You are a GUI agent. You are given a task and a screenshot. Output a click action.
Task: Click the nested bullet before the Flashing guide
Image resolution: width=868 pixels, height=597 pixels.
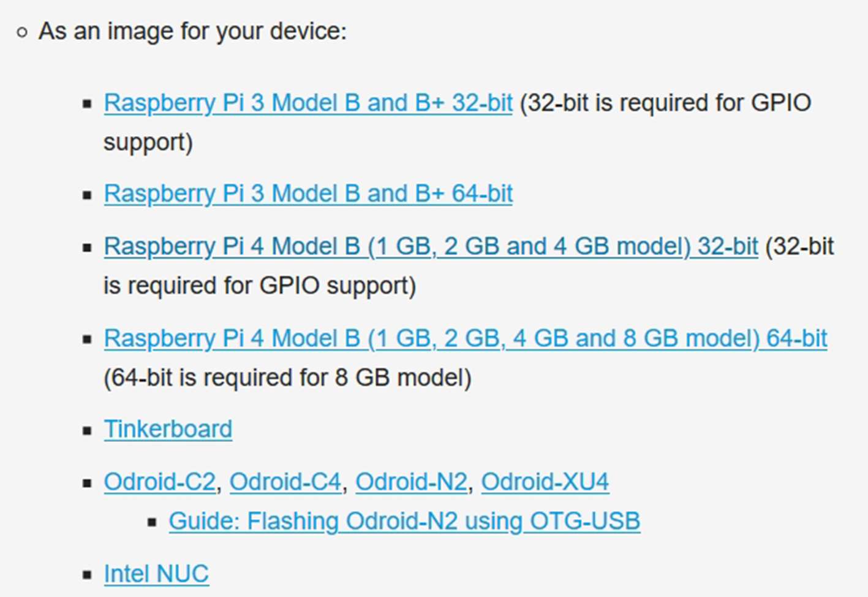[x=152, y=522]
